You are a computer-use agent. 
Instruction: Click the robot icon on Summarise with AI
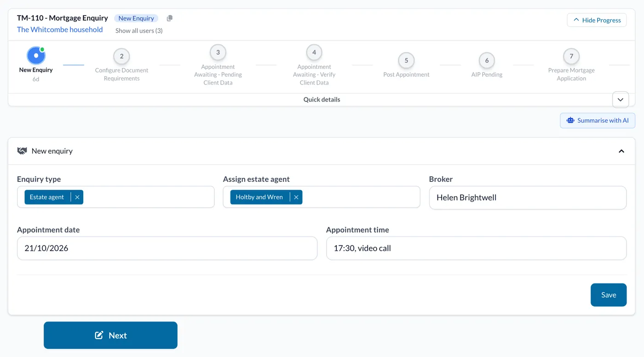coord(570,120)
